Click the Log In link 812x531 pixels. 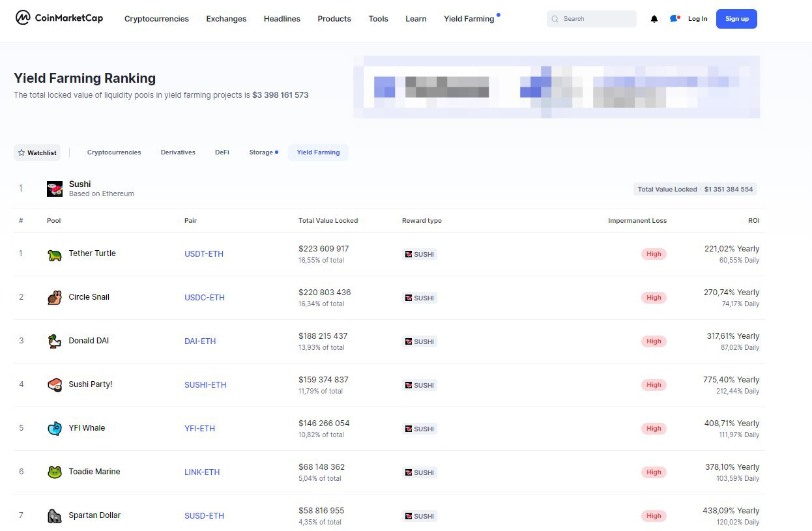coord(697,19)
